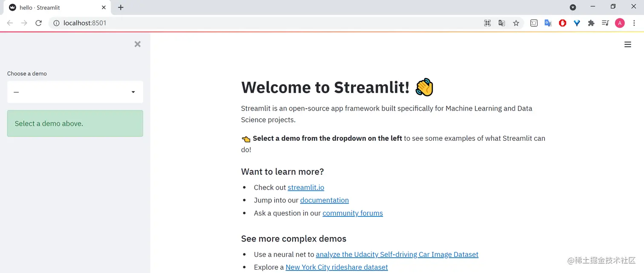Reload the localhost page
The image size is (644, 273).
38,23
